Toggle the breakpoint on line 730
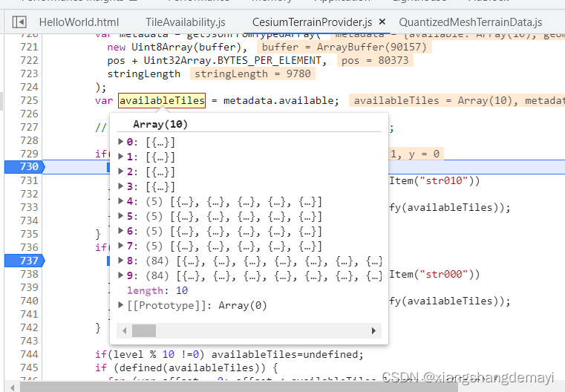This screenshot has width=565, height=392. pos(25,167)
